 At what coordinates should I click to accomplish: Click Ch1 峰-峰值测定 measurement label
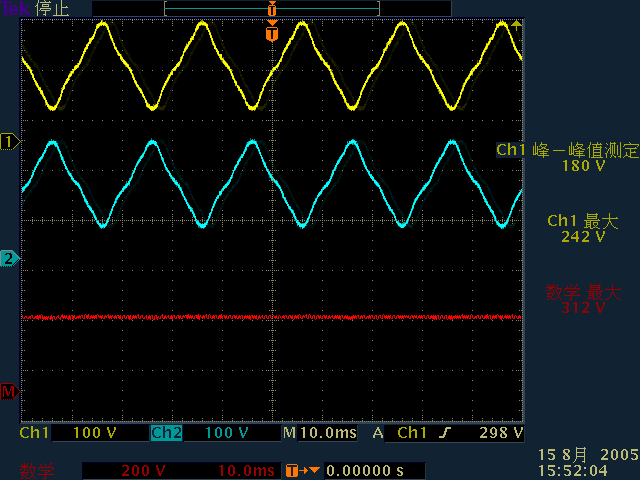pyautogui.click(x=568, y=150)
